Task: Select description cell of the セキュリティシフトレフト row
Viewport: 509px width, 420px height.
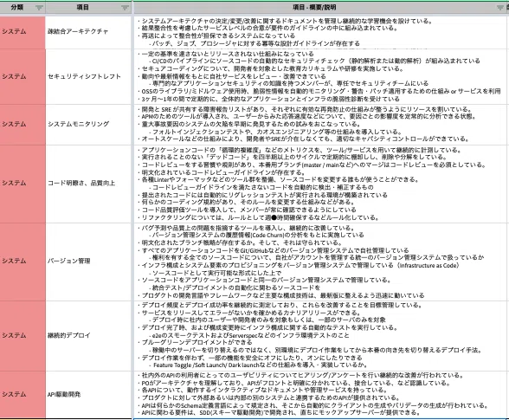Action: 320,77
